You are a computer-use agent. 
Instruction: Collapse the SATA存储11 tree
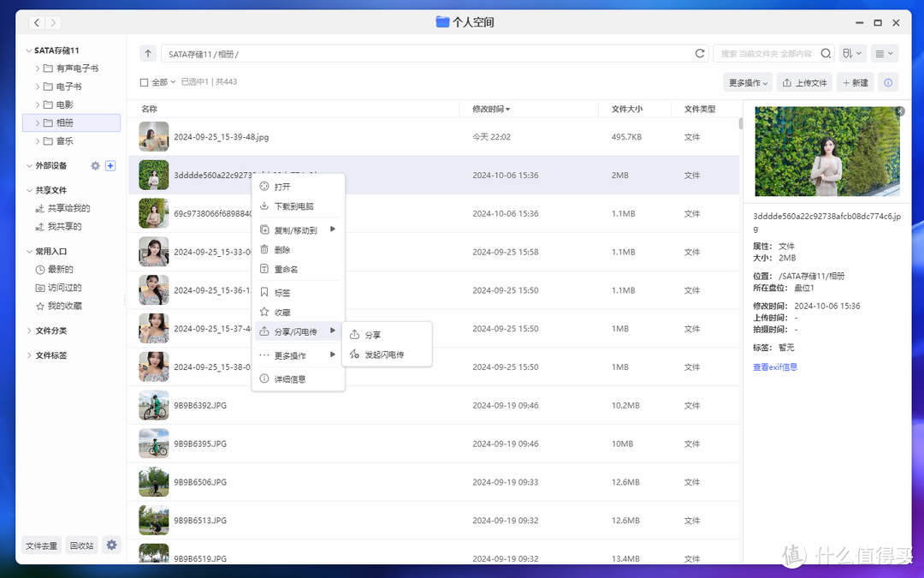27,50
